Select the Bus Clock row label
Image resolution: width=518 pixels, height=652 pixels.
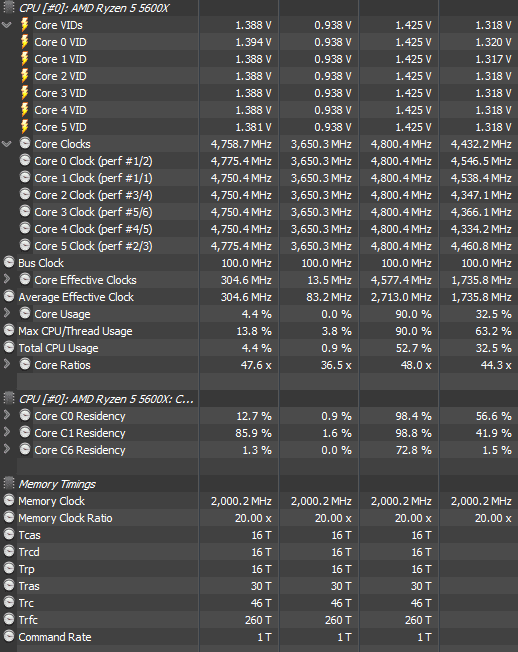(41, 263)
